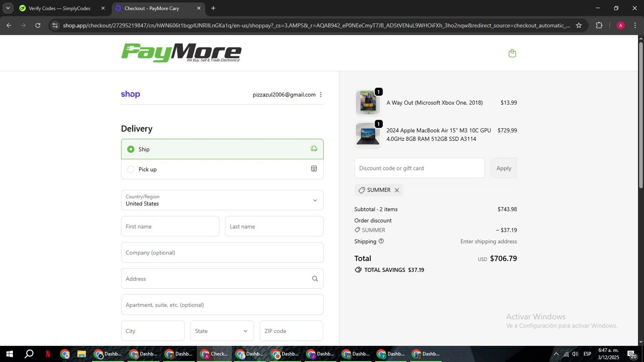
Task: Click the PayMore store logo
Action: 181,53
